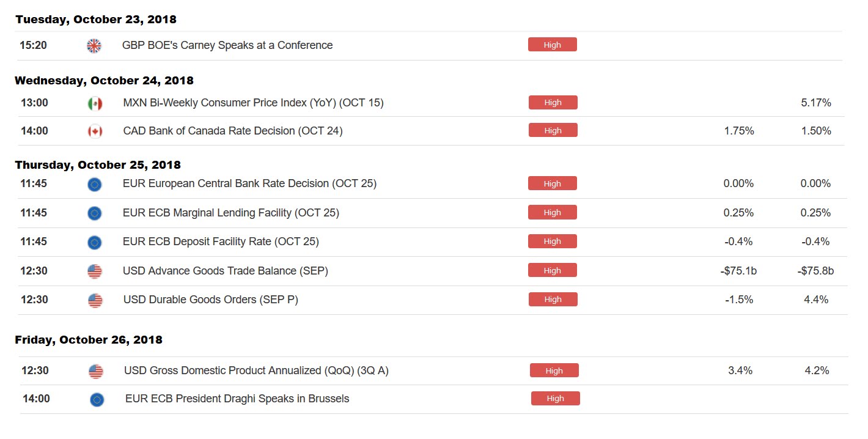The width and height of the screenshot is (868, 439).
Task: Click EU flag icon beside Draghi Speaks event
Action: coord(97,400)
